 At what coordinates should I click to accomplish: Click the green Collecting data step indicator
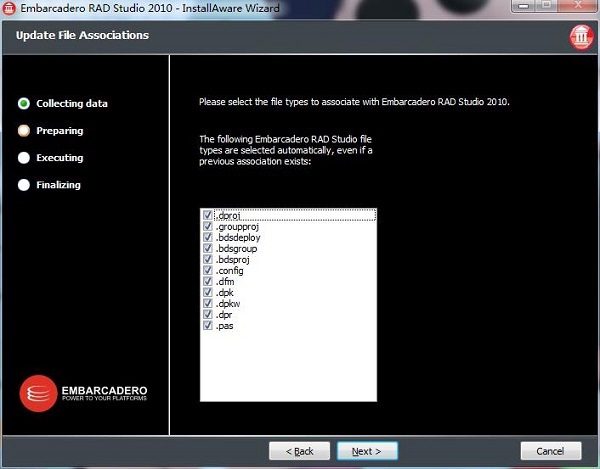coord(24,103)
